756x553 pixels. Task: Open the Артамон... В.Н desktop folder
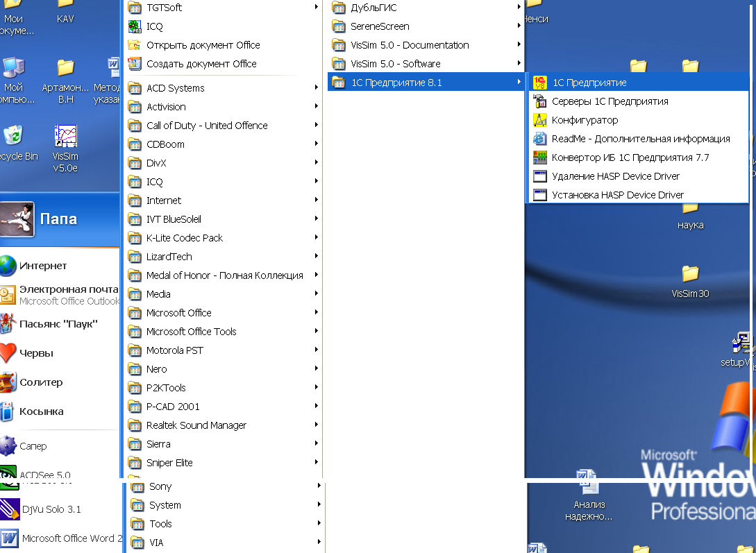click(65, 80)
